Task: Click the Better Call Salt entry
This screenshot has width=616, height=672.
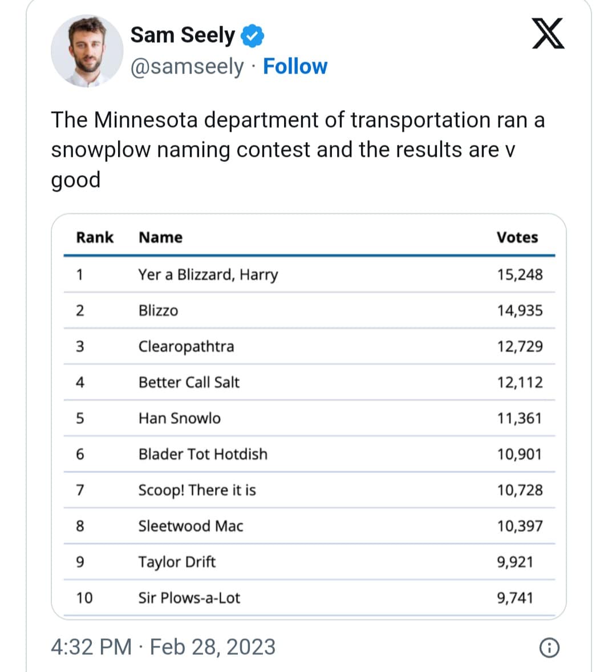Action: pyautogui.click(x=189, y=382)
